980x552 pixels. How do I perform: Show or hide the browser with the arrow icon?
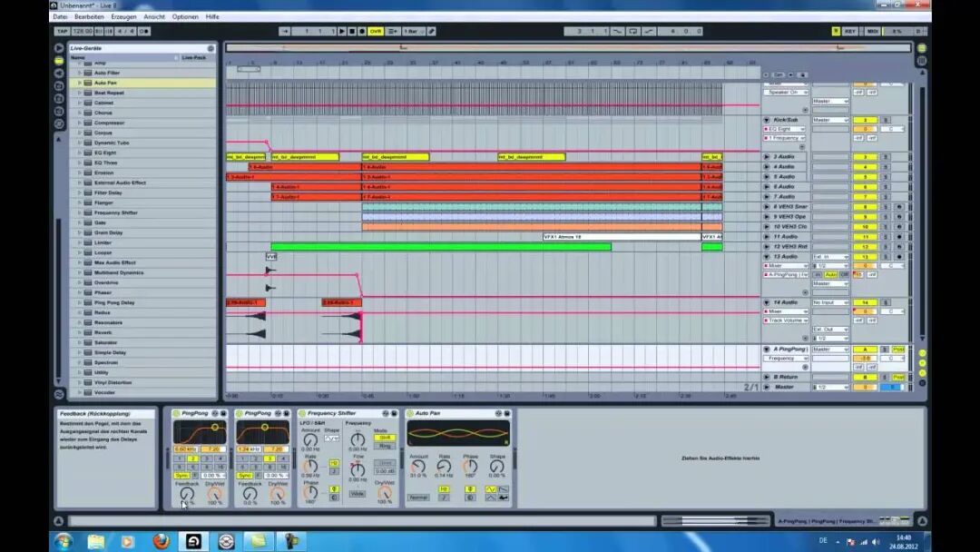point(59,48)
